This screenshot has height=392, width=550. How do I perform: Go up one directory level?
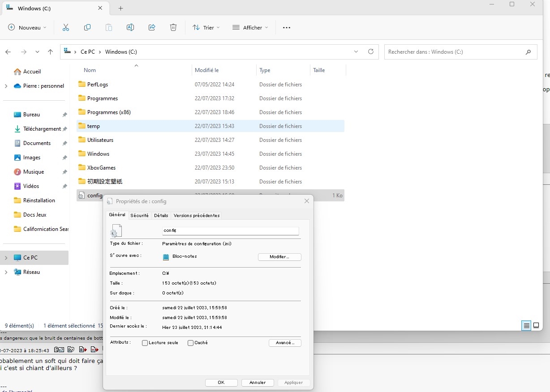(51, 52)
